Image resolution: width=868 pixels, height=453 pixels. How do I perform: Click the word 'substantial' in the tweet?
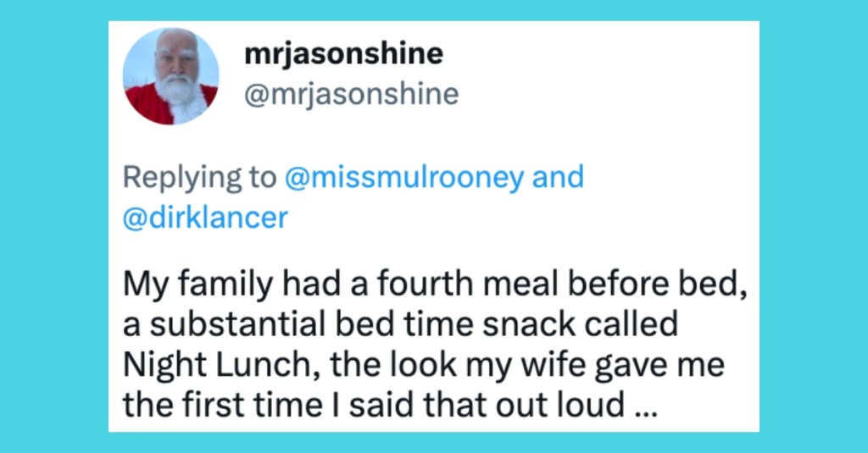237,324
